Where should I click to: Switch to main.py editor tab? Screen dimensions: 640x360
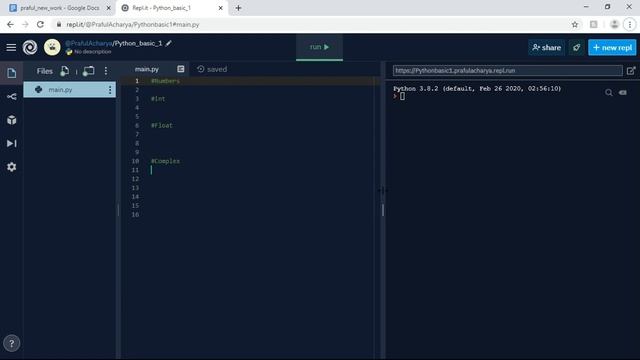[x=147, y=69]
